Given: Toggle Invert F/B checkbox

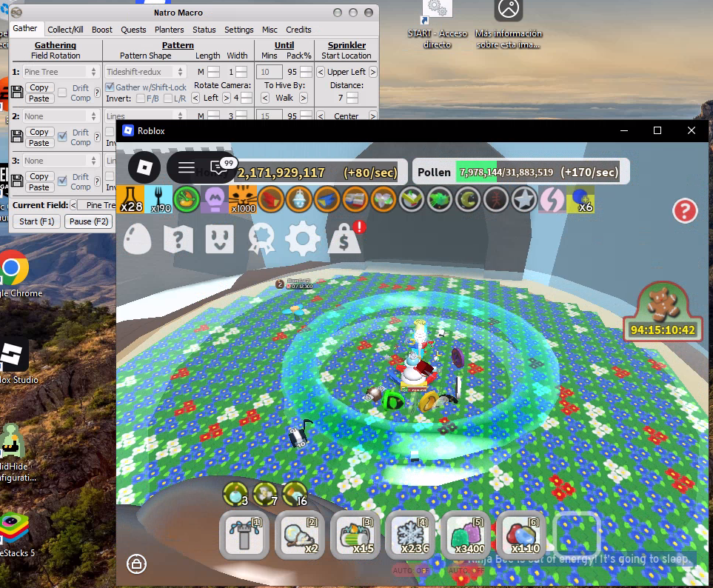Looking at the screenshot, I should [141, 98].
